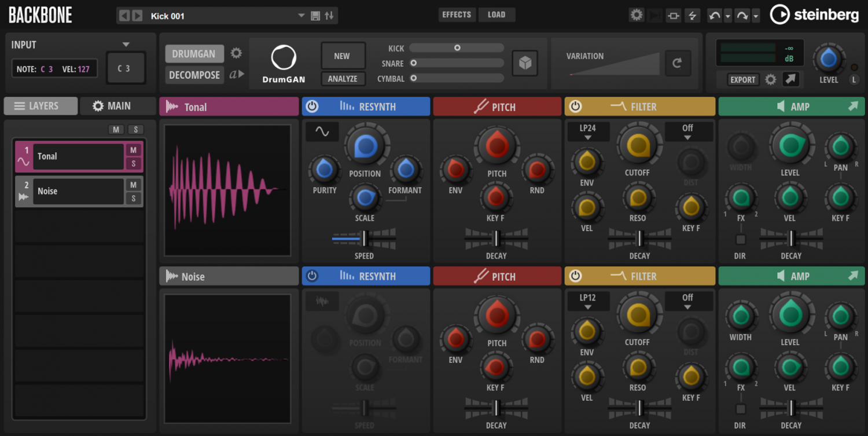Toggle the Tonal Amp DIR checkbox

point(741,240)
